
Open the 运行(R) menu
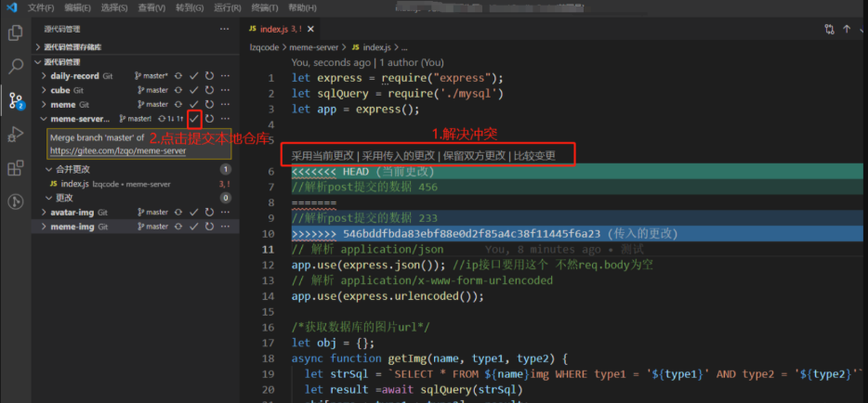pyautogui.click(x=227, y=7)
